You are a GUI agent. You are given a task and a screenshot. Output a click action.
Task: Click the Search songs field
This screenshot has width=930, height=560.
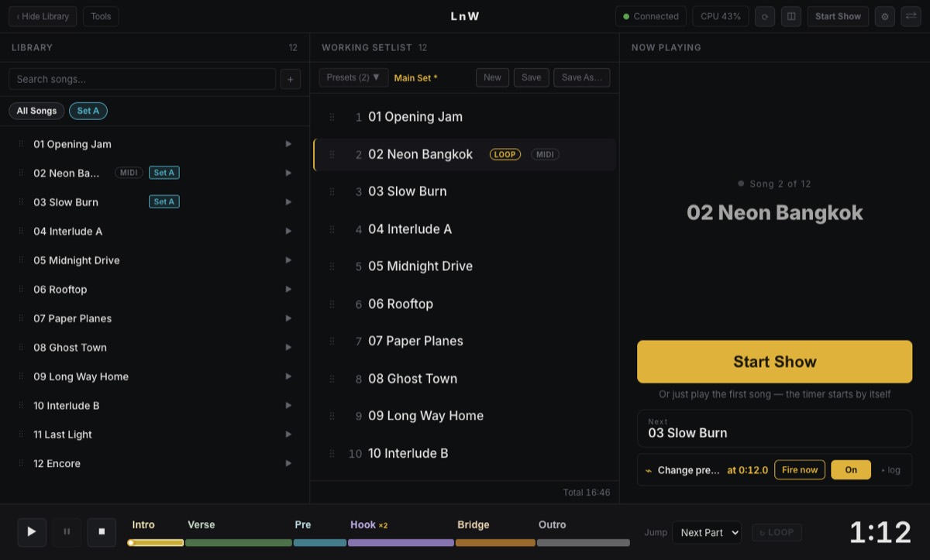pyautogui.click(x=142, y=79)
